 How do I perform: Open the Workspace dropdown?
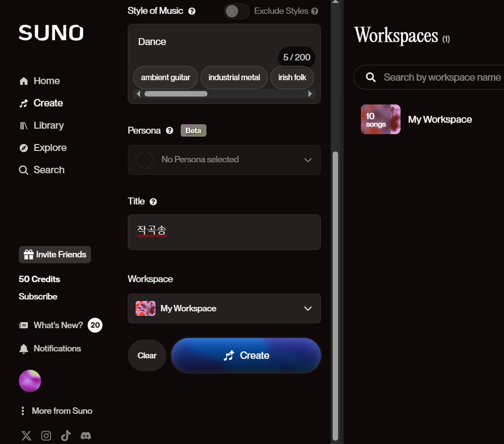(224, 308)
